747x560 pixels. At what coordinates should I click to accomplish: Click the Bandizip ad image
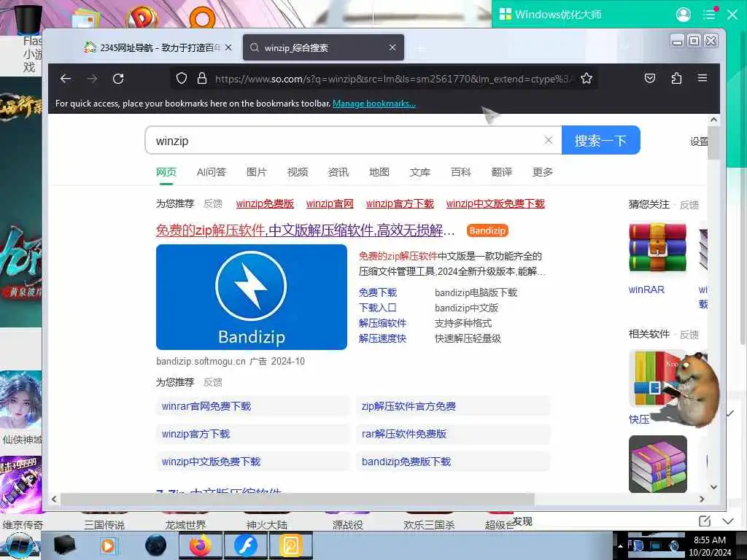[x=252, y=297]
